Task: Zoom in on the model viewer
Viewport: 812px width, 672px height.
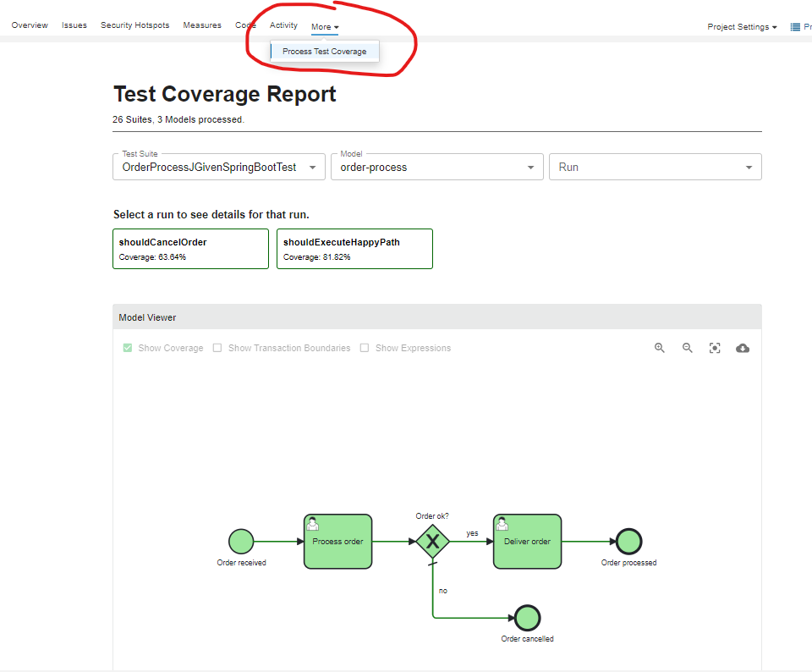Action: point(659,348)
